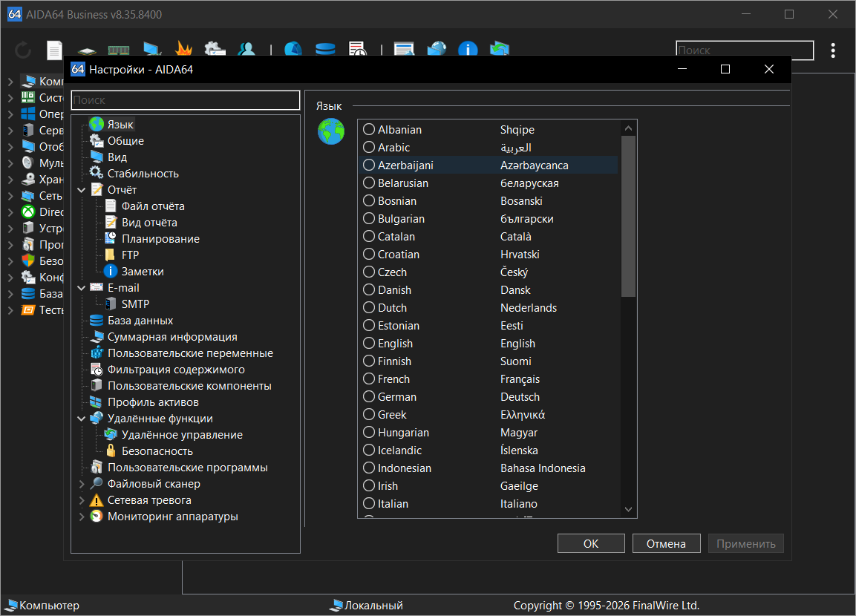
Task: Click Удалённые функции tree label
Action: click(x=160, y=419)
